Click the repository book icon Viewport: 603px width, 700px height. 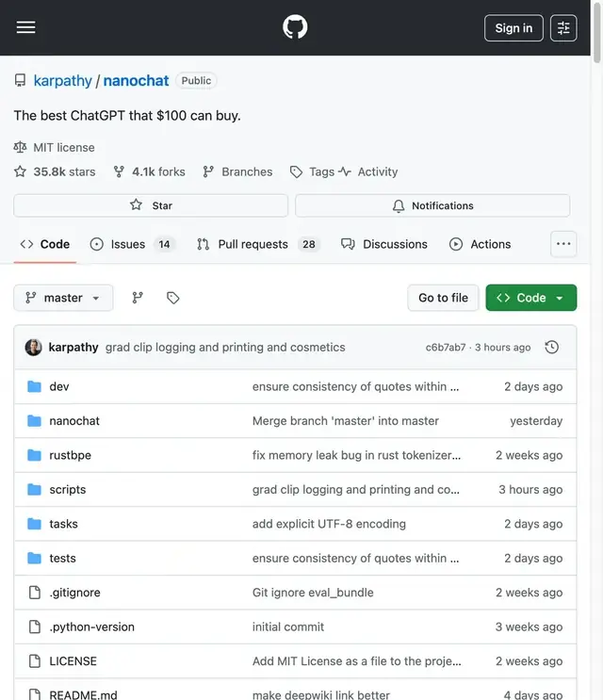click(20, 80)
